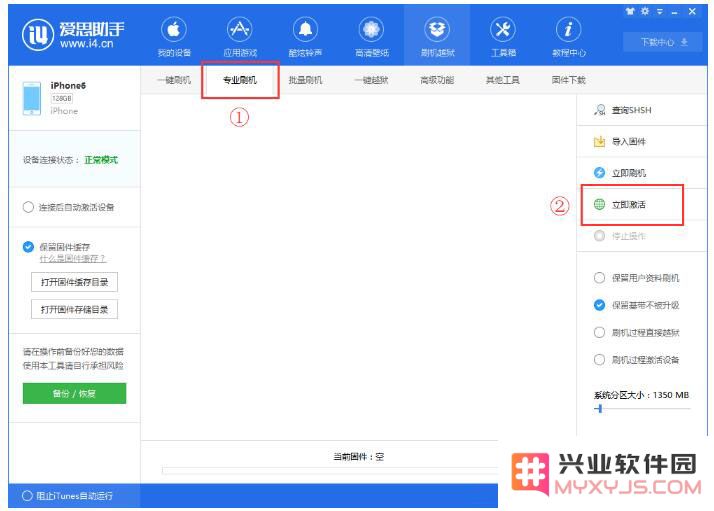
Task: Click 系统分区大小 slider handle
Action: pyautogui.click(x=600, y=409)
